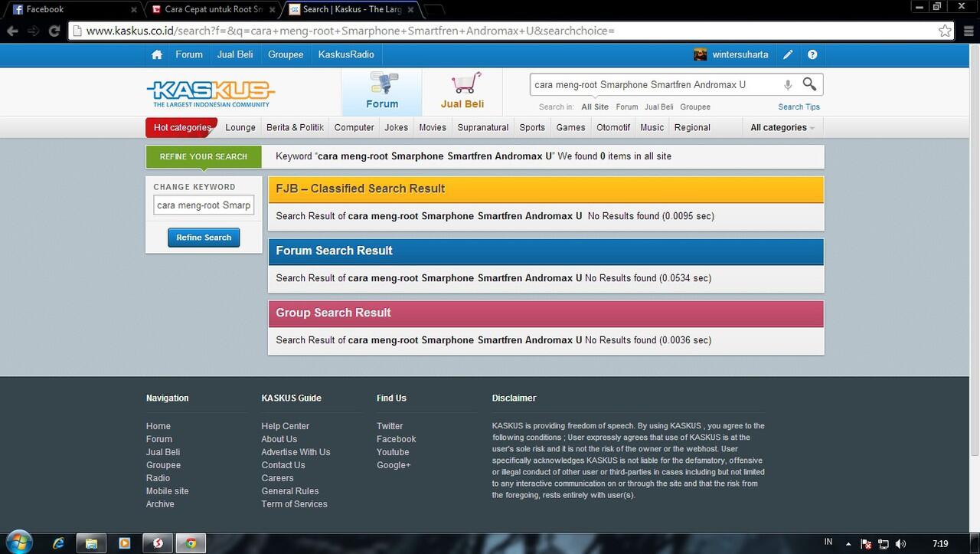Open Groupee in the top blue bar
Image resolution: width=980 pixels, height=554 pixels.
tap(286, 54)
